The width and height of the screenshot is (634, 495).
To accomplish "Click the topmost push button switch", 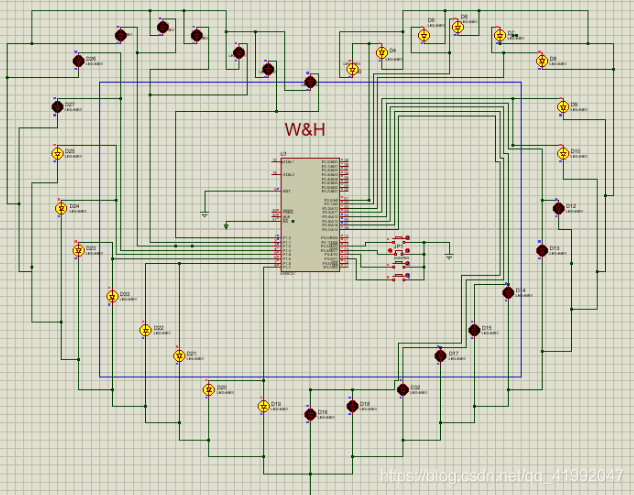I will pyautogui.click(x=399, y=238).
